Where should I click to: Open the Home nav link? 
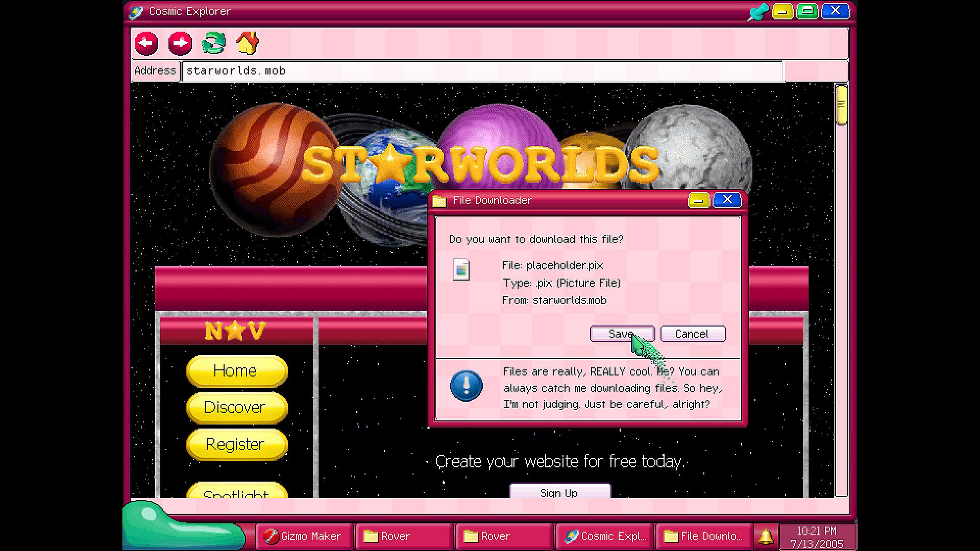pyautogui.click(x=236, y=371)
